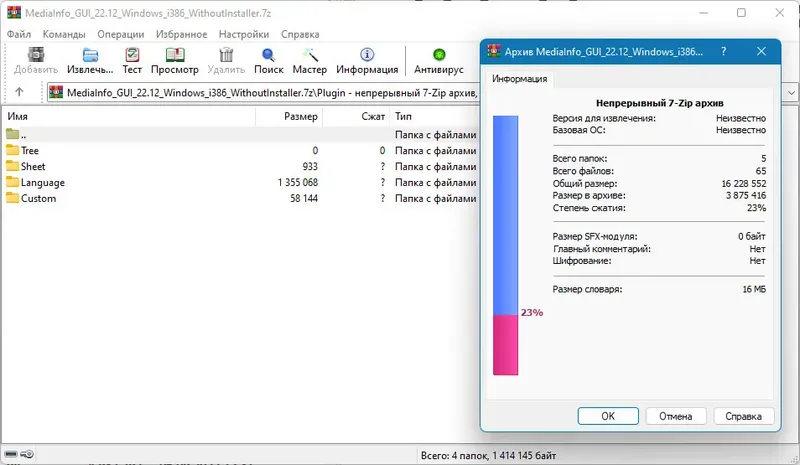
Task: Click the pink portion of compression bar
Action: click(x=505, y=345)
